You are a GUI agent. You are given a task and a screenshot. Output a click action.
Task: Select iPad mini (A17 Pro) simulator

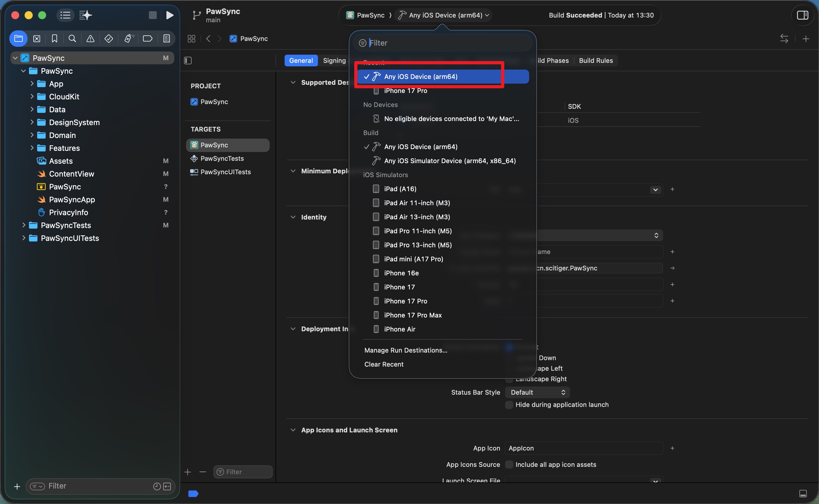point(443,259)
